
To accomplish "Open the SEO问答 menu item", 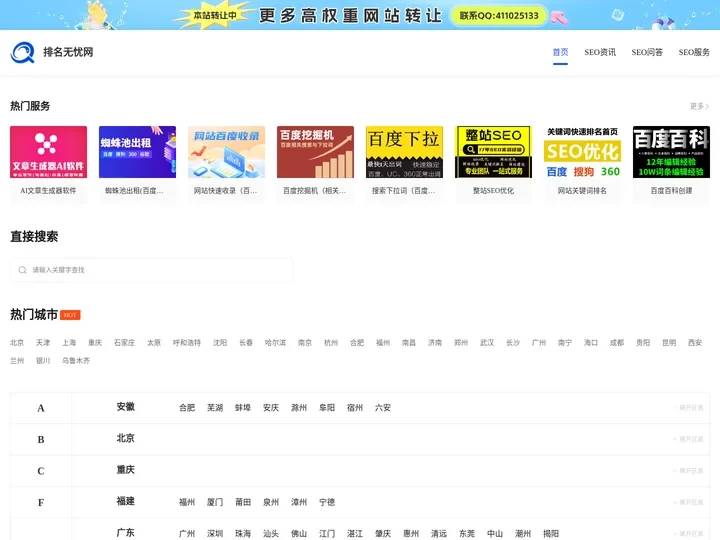I will click(647, 52).
